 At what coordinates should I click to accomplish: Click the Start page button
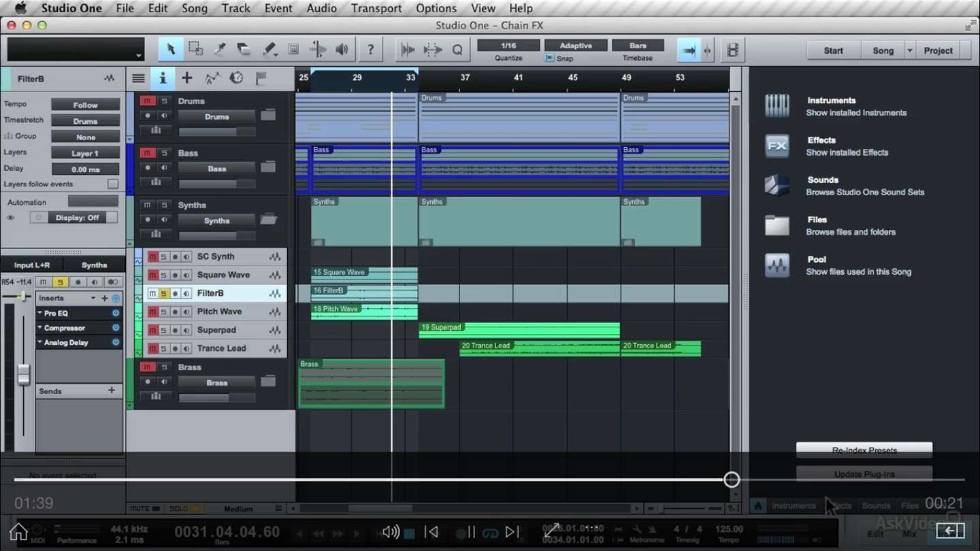(x=833, y=50)
